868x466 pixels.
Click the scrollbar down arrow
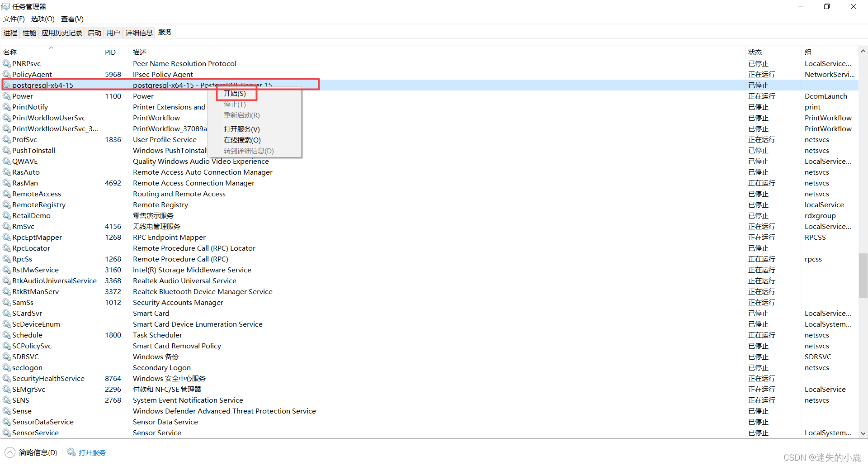pyautogui.click(x=863, y=433)
